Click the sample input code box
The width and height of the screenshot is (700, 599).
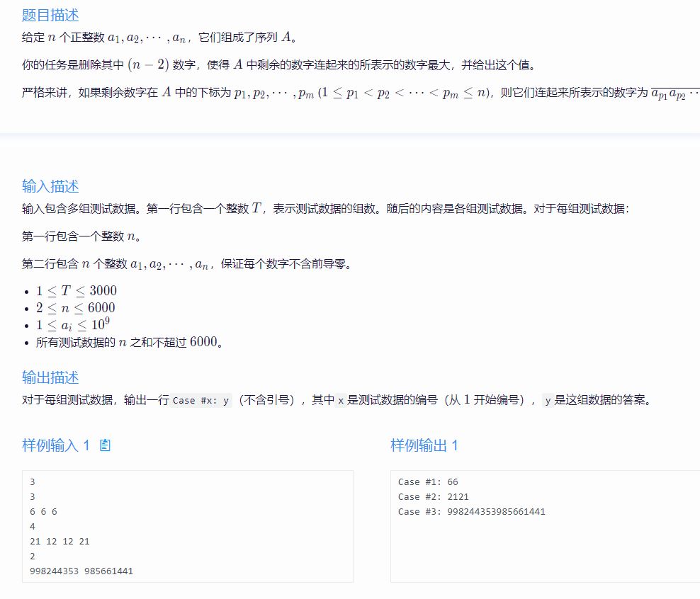[x=188, y=526]
